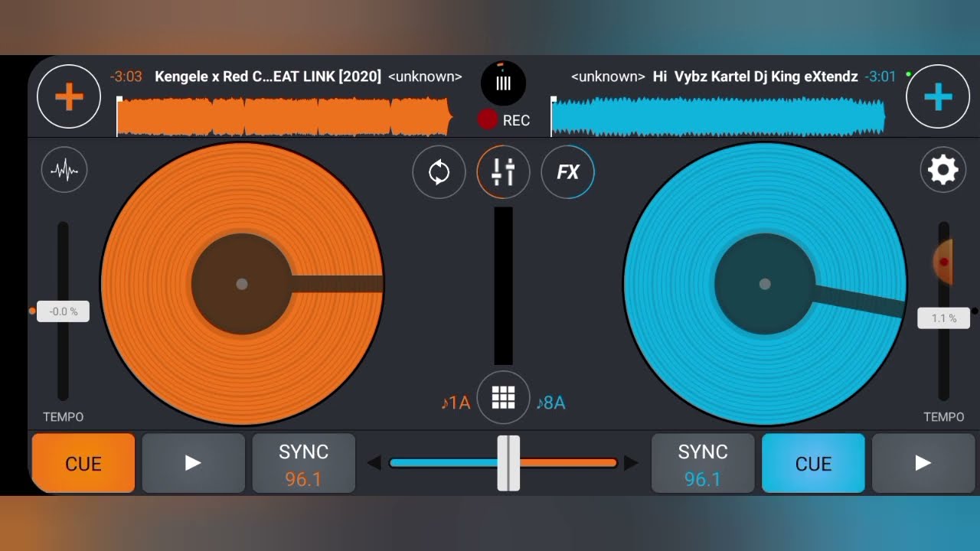Viewport: 980px width, 551px height.
Task: Nudge crossfader with left arrow
Action: (x=374, y=463)
